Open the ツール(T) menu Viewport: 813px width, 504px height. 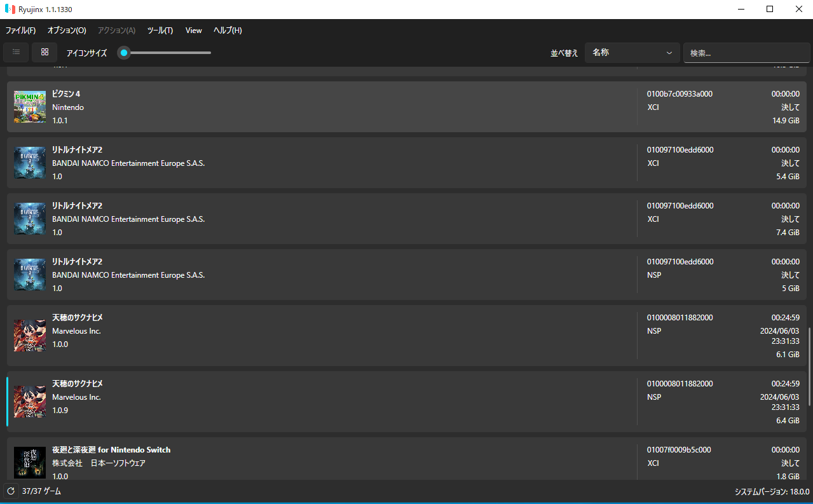click(x=160, y=31)
